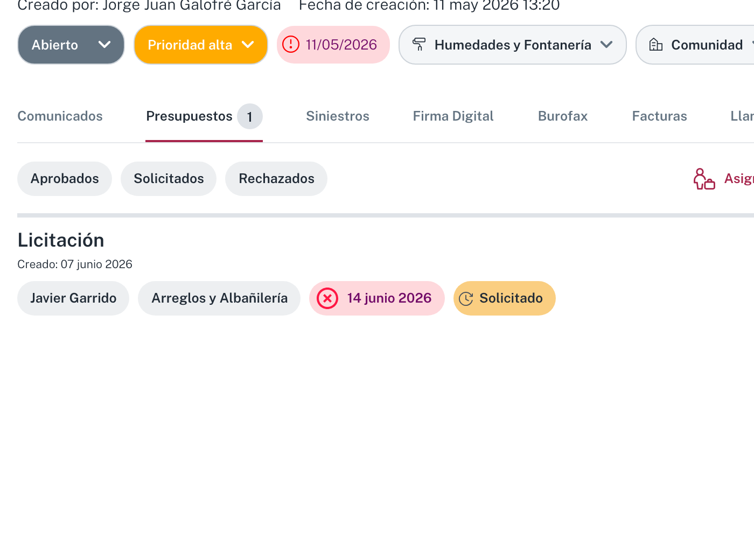The width and height of the screenshot is (754, 560).
Task: Filter budgets by Rechazados
Action: [276, 179]
